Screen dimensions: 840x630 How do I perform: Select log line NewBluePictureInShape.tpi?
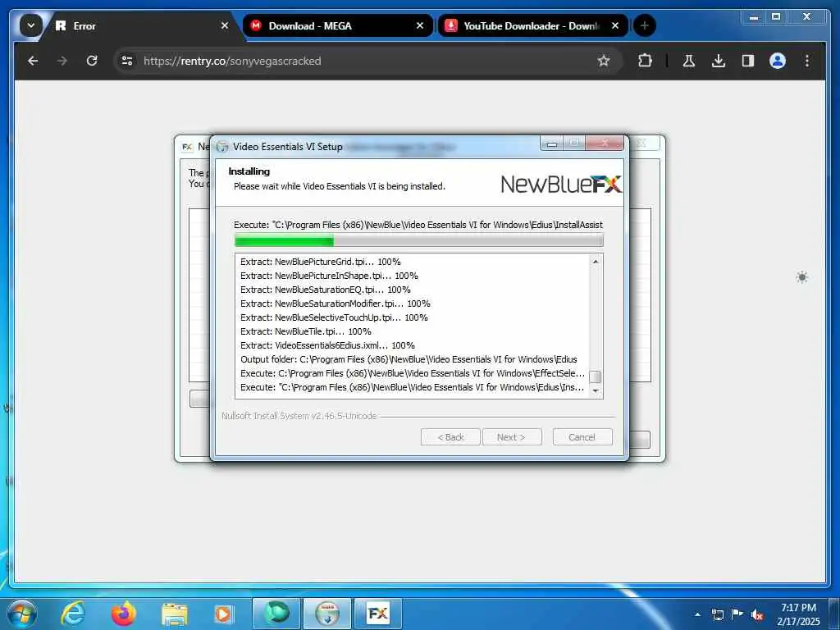point(329,276)
